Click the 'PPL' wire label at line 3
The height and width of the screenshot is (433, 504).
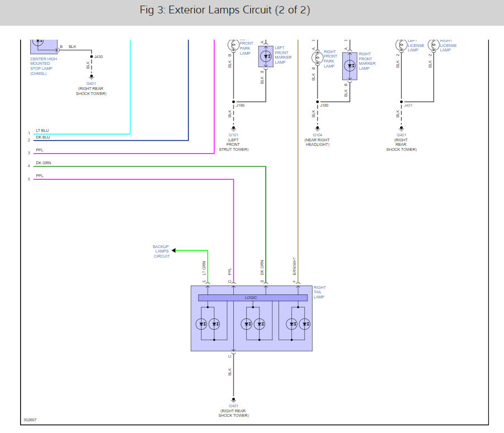coord(40,150)
